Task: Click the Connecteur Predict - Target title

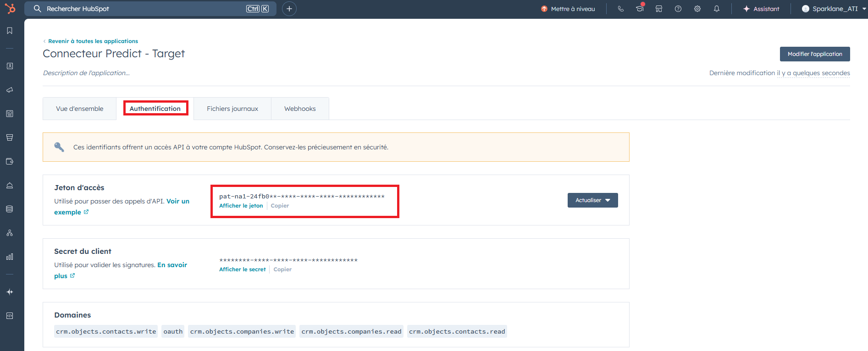Action: pos(114,54)
